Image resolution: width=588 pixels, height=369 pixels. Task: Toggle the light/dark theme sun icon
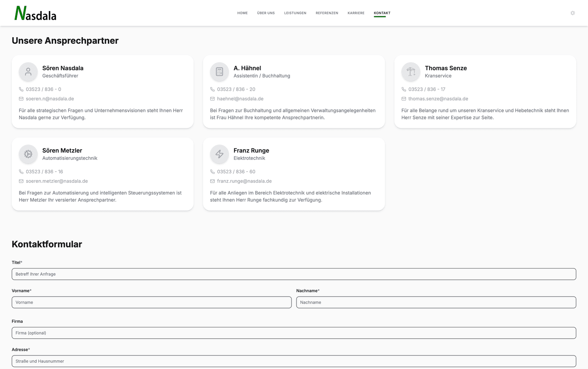(x=572, y=13)
